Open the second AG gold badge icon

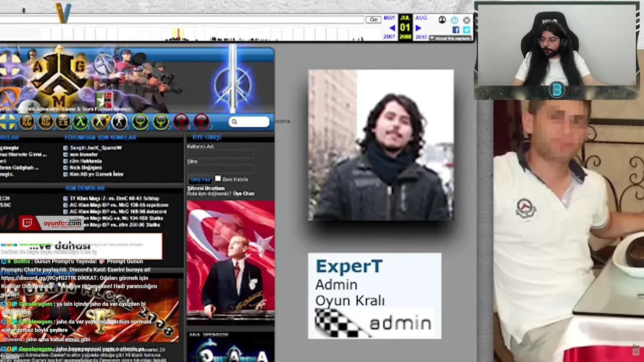coord(45,121)
